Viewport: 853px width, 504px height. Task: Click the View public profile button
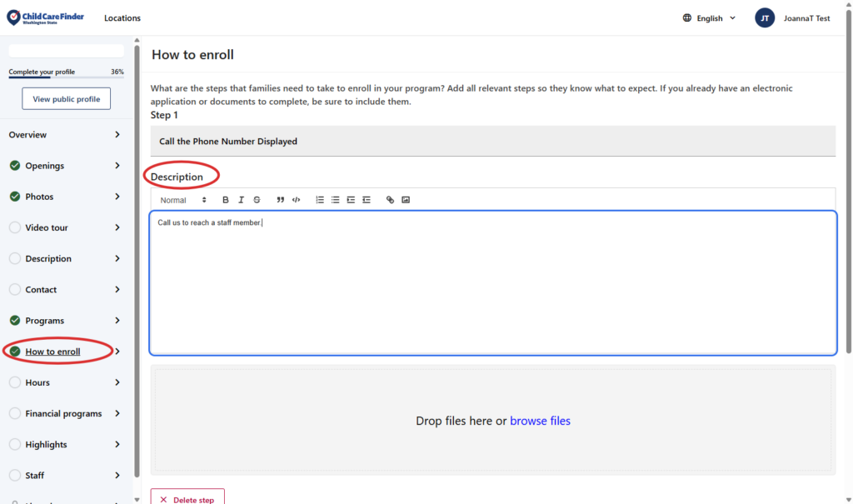click(x=66, y=99)
